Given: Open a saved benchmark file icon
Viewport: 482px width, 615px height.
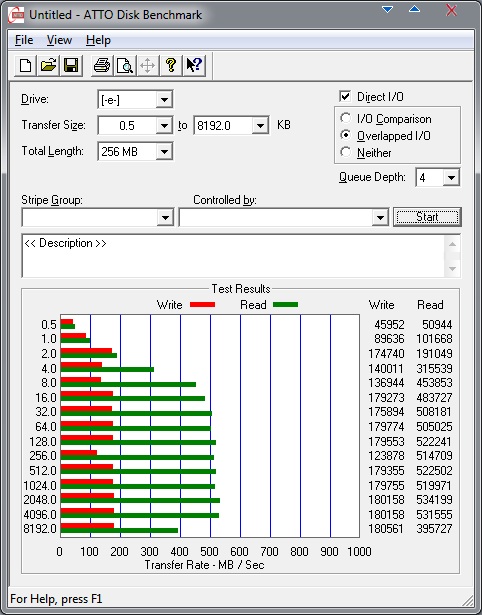Looking at the screenshot, I should coord(48,65).
